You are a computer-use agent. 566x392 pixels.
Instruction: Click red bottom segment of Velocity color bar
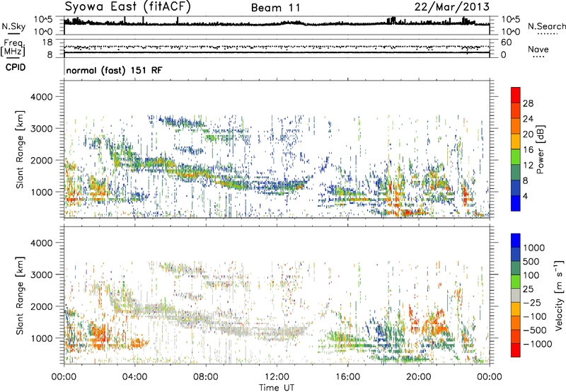pyautogui.click(x=516, y=350)
